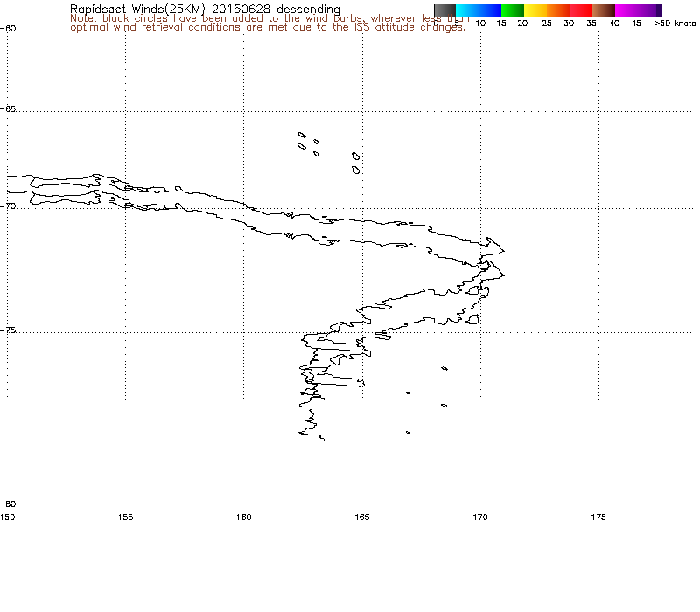Click the orange segment of the color bar
The height and width of the screenshot is (612, 700).
click(x=558, y=10)
